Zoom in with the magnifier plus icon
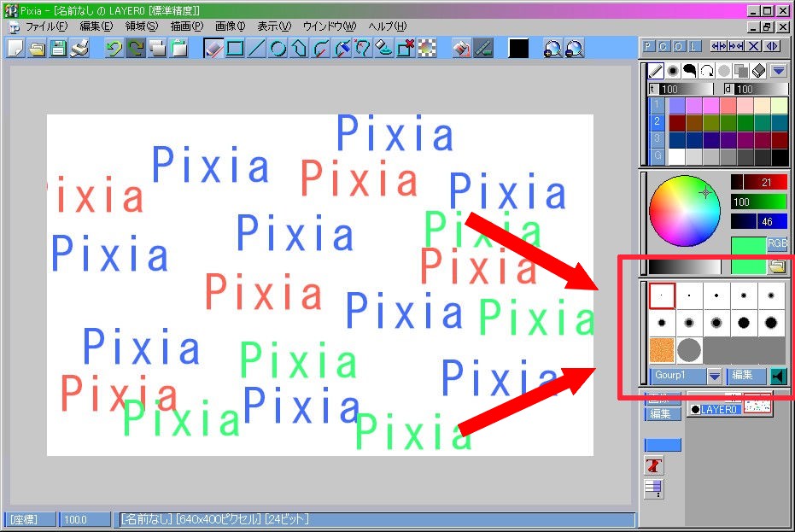The width and height of the screenshot is (795, 532). click(552, 49)
